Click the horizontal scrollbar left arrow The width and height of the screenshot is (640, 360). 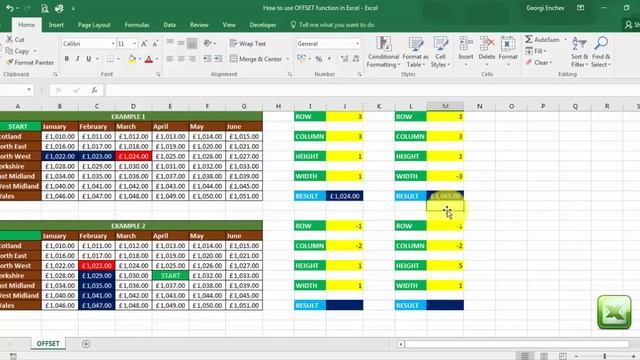click(x=401, y=344)
